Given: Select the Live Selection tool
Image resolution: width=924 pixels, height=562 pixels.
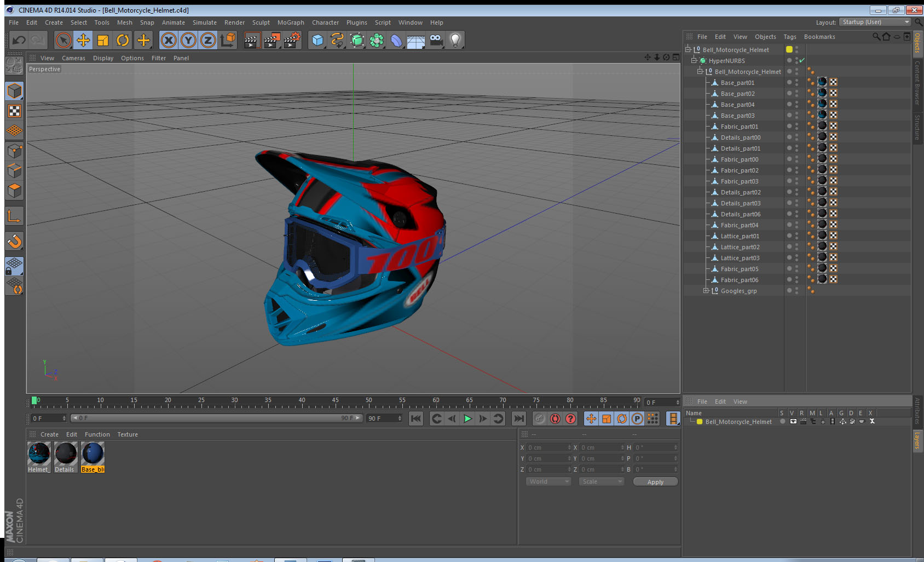Looking at the screenshot, I should pos(63,40).
